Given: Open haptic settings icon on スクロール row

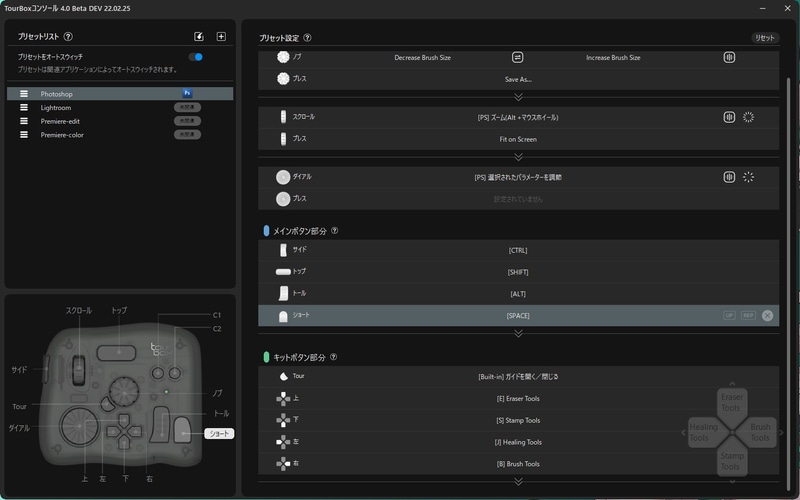Looking at the screenshot, I should [729, 117].
